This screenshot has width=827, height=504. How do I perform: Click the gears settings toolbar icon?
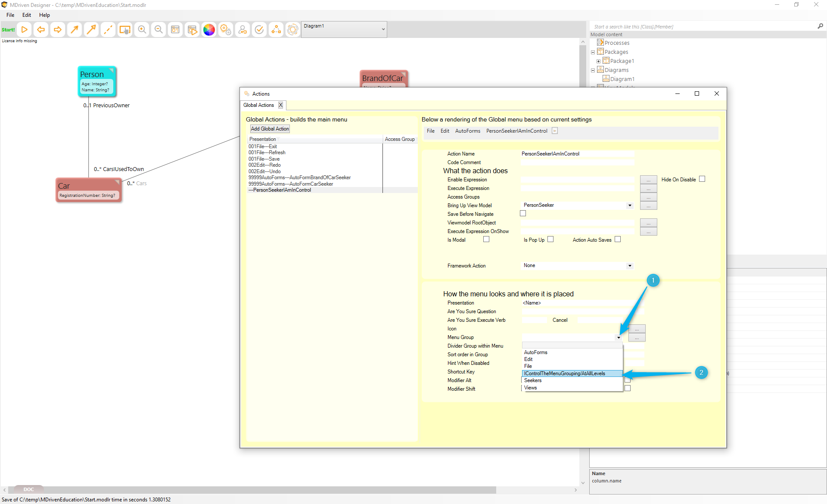pyautogui.click(x=226, y=30)
